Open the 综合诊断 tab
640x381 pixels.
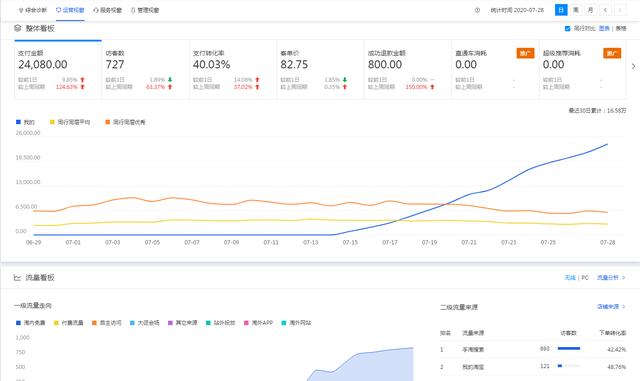33,10
